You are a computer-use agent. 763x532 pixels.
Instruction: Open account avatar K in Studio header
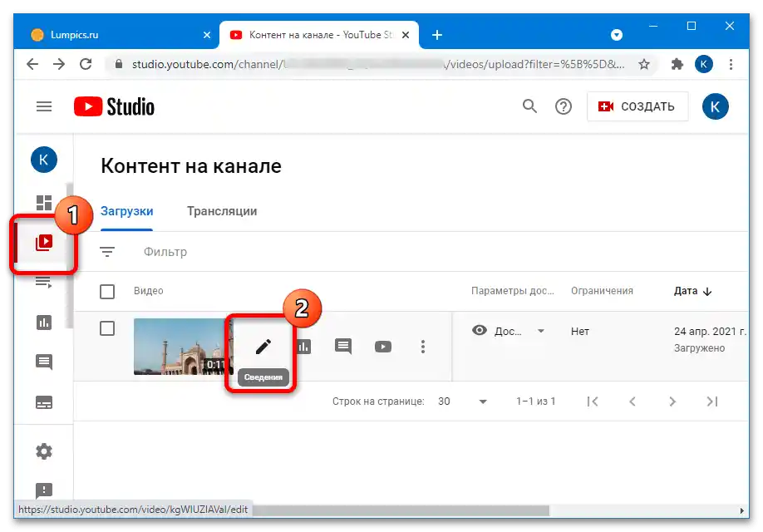715,106
